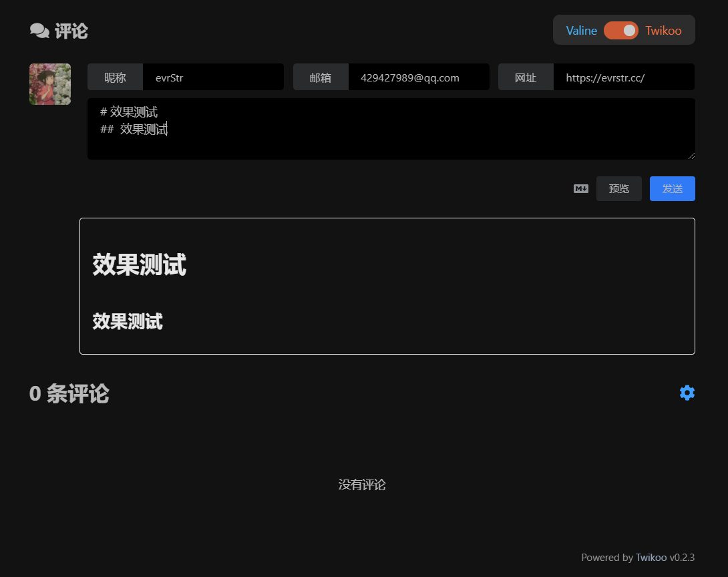728x577 pixels.
Task: Click the 网址 field label
Action: (x=526, y=77)
